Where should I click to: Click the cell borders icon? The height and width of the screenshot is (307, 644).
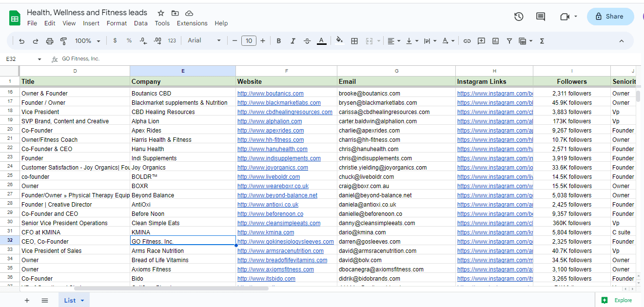354,41
